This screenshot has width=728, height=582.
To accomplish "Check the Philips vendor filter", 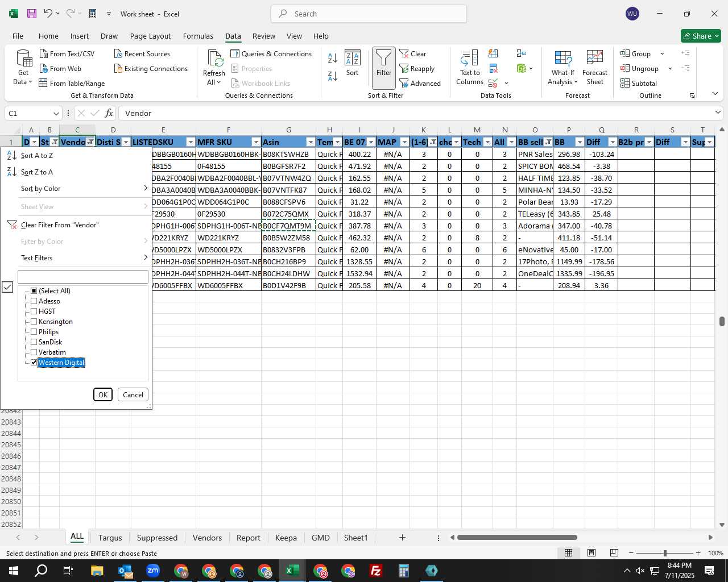I will [34, 332].
